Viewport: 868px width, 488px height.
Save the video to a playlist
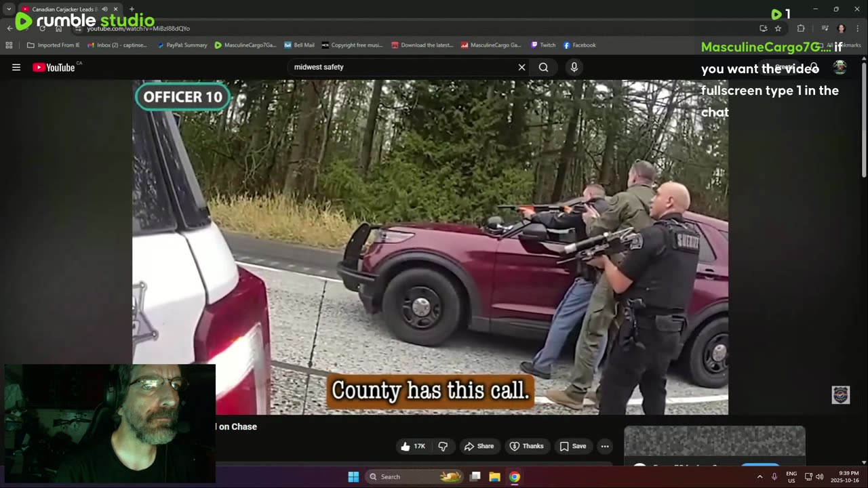(573, 446)
